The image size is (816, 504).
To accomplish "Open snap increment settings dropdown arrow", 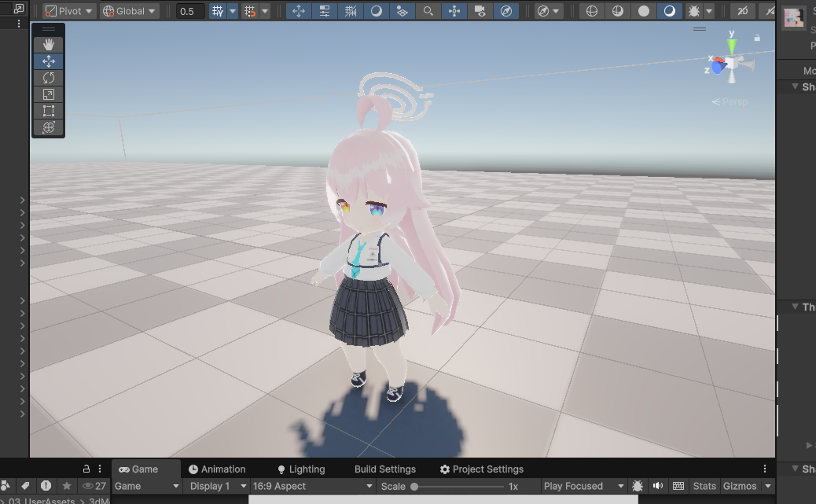I will (265, 11).
